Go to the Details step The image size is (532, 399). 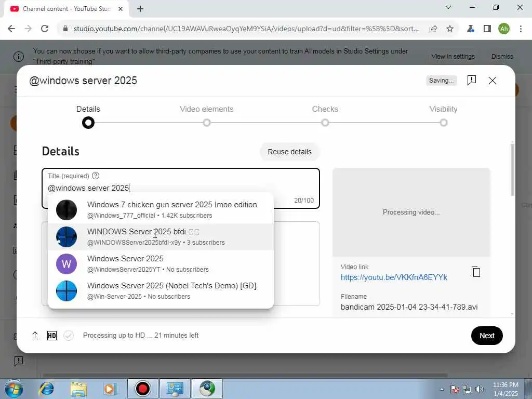pos(88,116)
